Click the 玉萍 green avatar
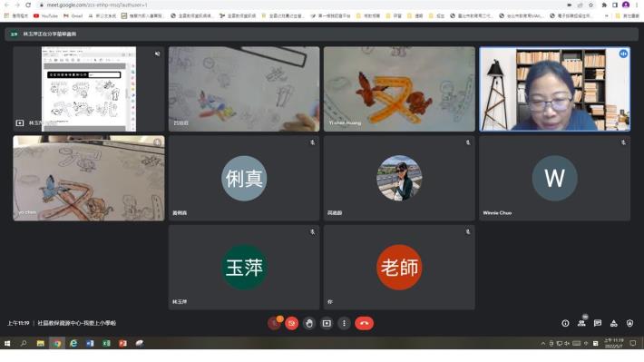644x362 pixels. [244, 268]
